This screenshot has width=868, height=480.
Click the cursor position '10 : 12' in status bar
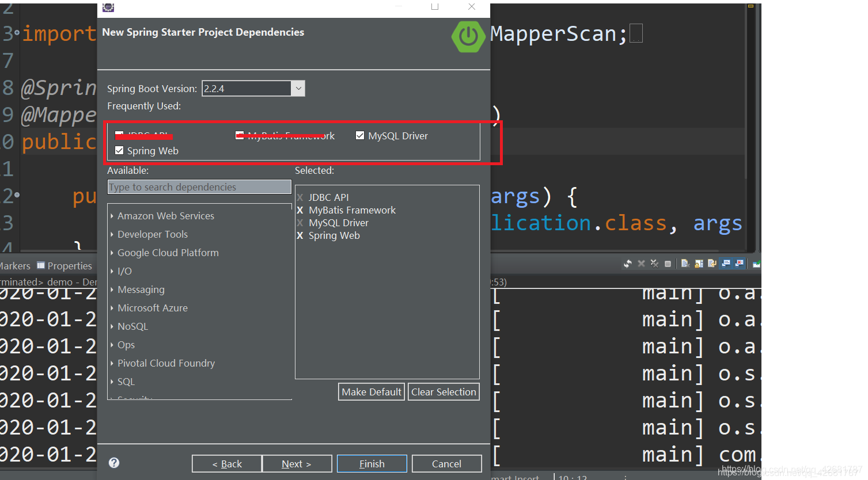pos(572,477)
